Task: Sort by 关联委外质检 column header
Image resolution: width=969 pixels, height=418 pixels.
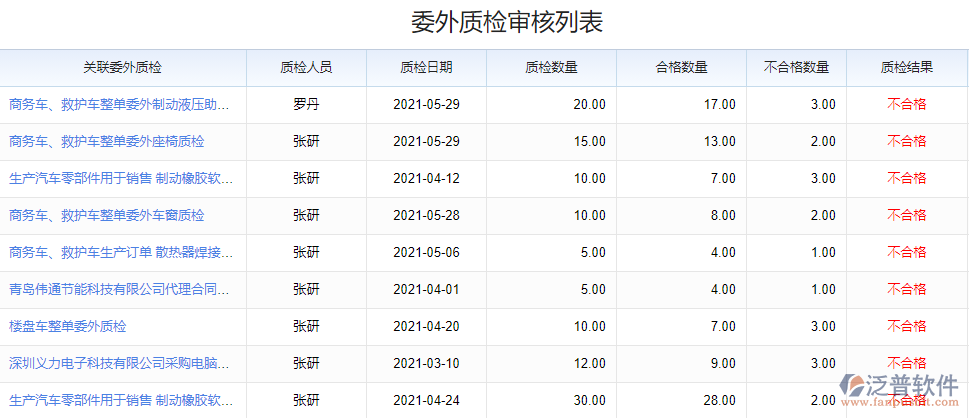Action: [x=122, y=68]
